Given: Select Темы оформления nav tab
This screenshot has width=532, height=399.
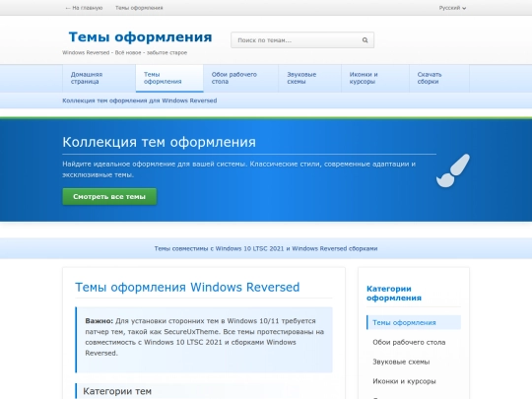Looking at the screenshot, I should pos(169,78).
